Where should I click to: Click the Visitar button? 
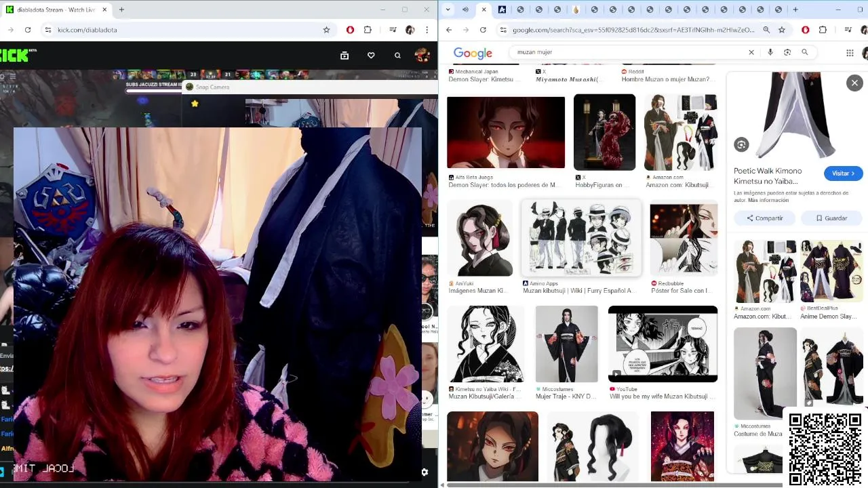point(844,174)
